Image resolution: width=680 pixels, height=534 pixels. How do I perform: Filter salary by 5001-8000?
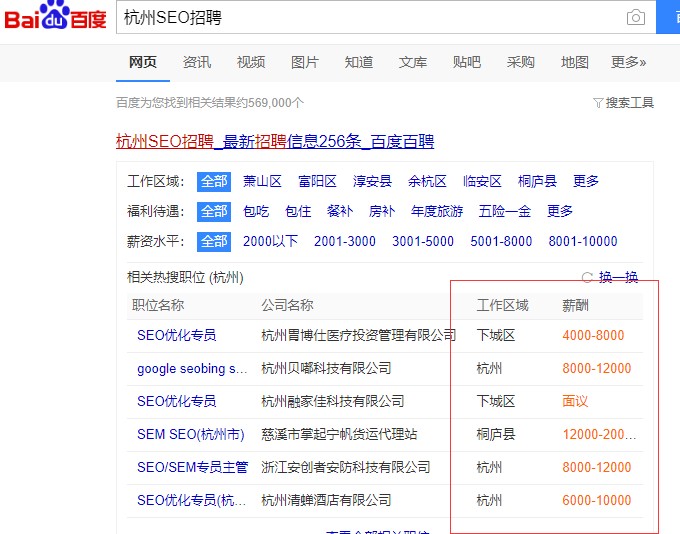pyautogui.click(x=501, y=241)
